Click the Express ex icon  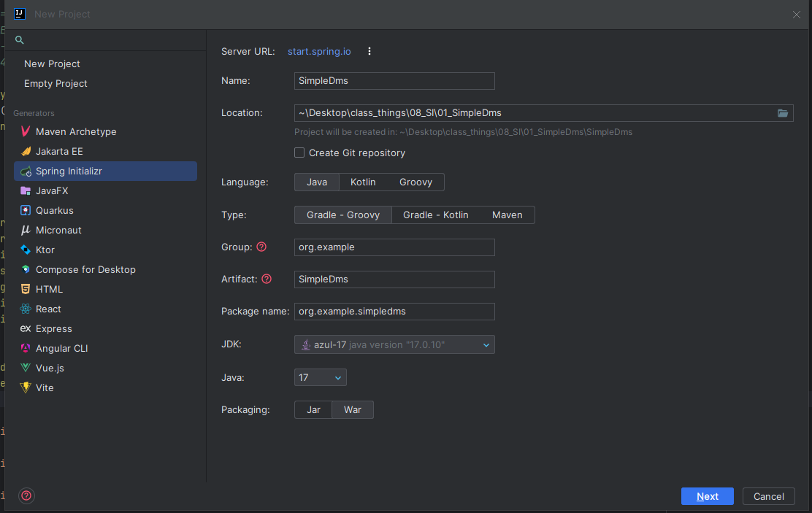[x=26, y=328]
